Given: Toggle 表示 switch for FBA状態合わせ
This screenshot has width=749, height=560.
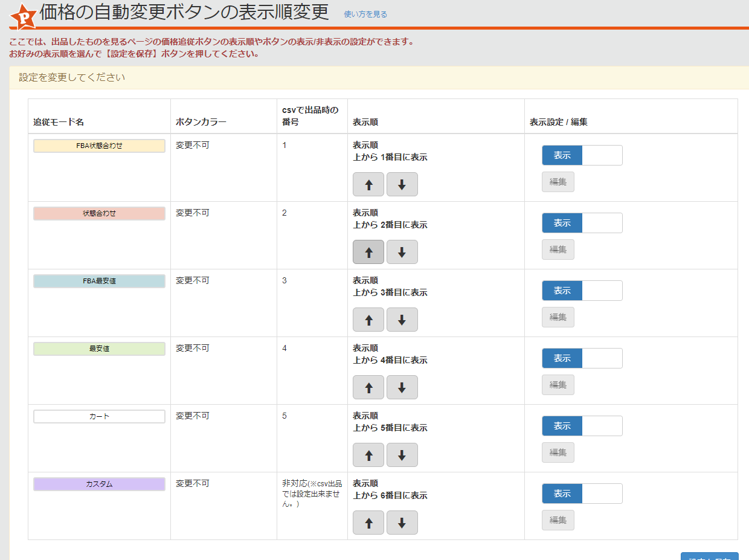Looking at the screenshot, I should pyautogui.click(x=582, y=155).
